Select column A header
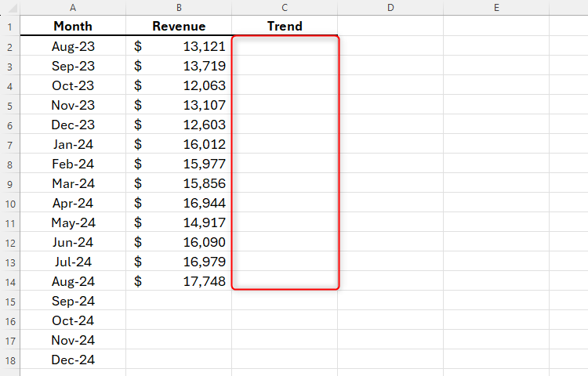Image resolution: width=588 pixels, height=376 pixels. [73, 8]
